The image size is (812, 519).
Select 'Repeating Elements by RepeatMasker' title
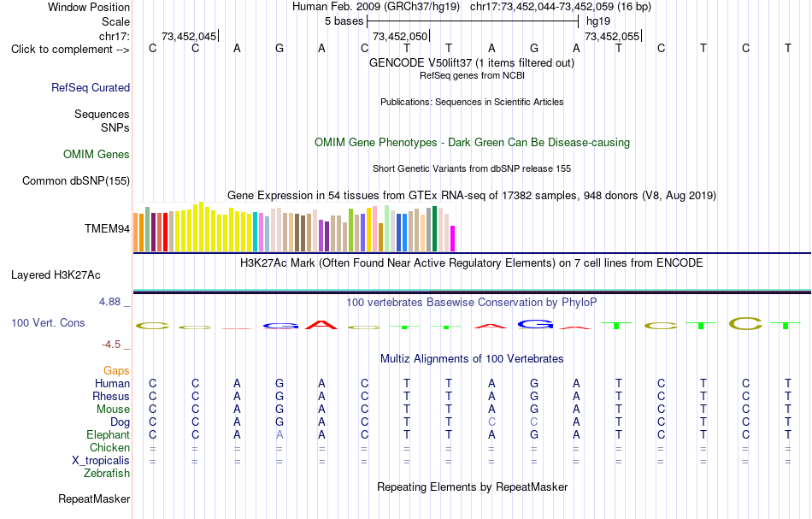[x=472, y=487]
